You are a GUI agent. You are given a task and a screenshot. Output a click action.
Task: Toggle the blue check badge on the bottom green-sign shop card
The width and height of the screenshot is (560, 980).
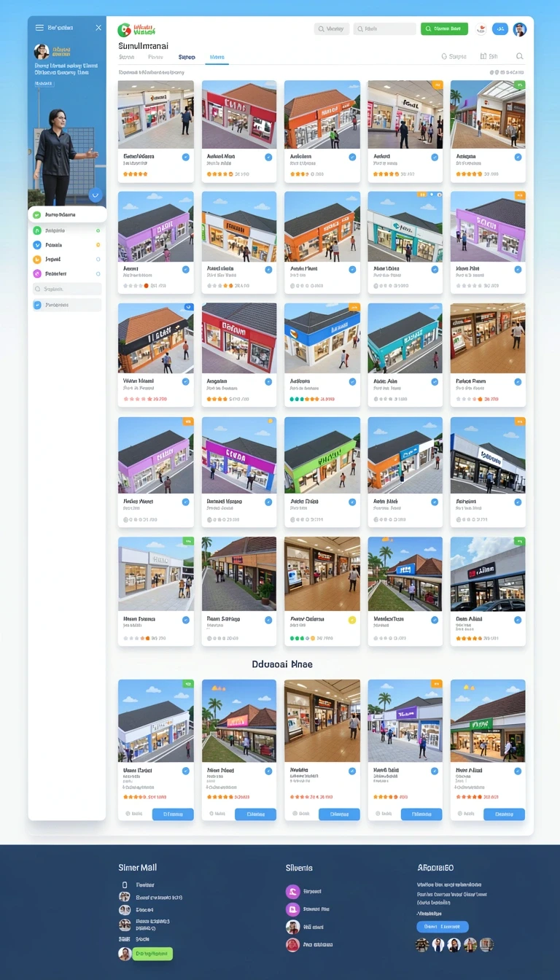518,771
